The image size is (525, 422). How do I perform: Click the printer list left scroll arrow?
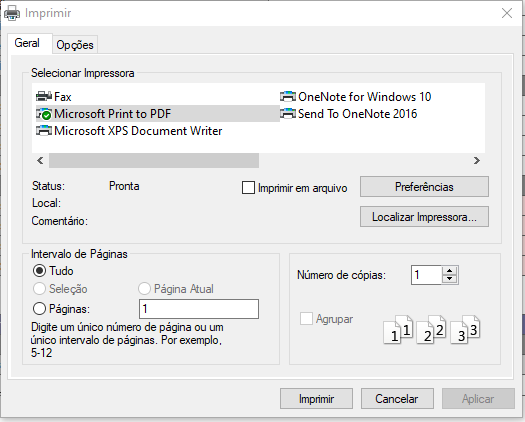point(40,161)
